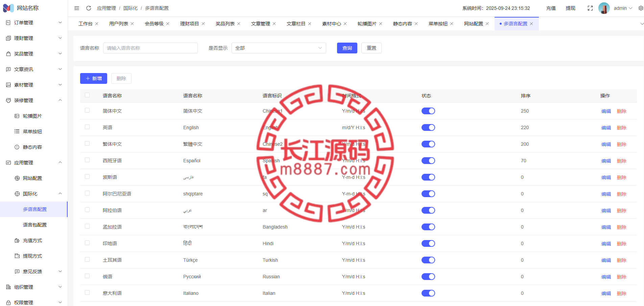Click 编辑 for the 意大利语 row
The height and width of the screenshot is (306, 644).
(606, 293)
